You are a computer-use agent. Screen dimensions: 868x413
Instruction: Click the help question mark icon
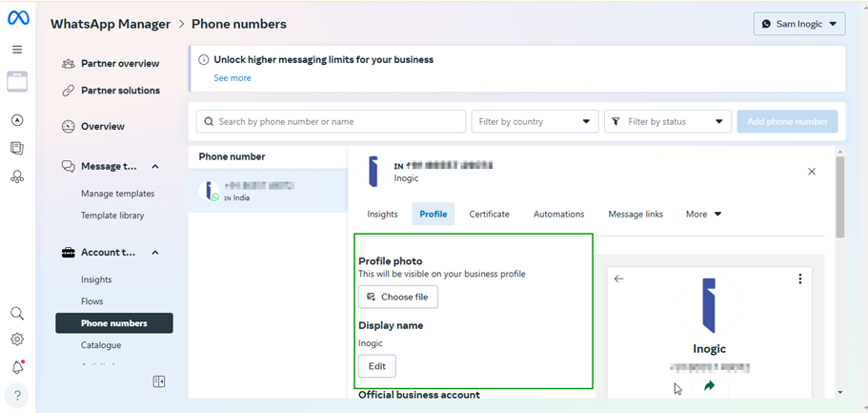tap(17, 396)
